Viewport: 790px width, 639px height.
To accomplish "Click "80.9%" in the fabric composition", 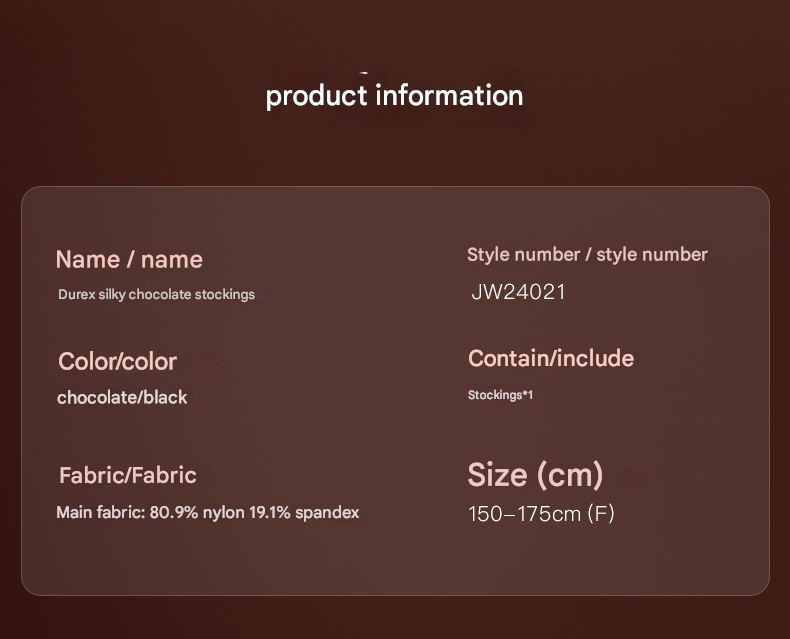I will point(174,513).
